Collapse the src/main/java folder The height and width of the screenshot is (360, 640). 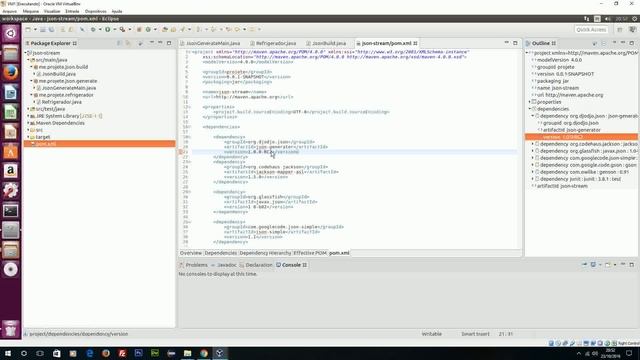click(29, 60)
